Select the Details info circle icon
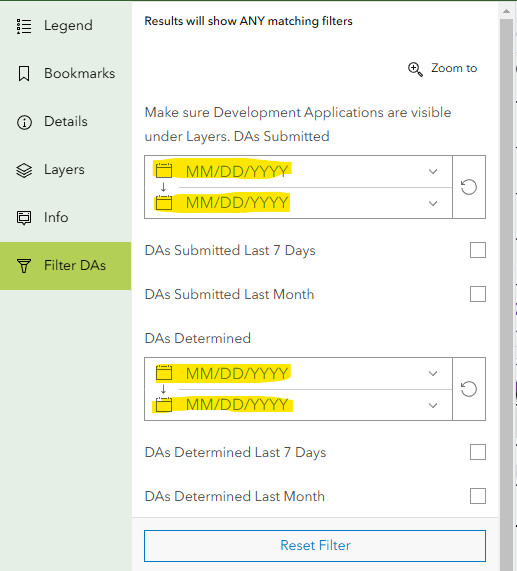The width and height of the screenshot is (517, 571). 24,122
